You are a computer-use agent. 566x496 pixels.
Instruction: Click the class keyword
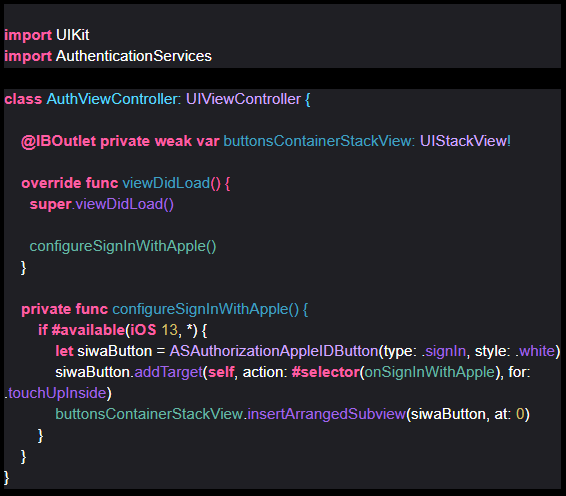[23, 99]
